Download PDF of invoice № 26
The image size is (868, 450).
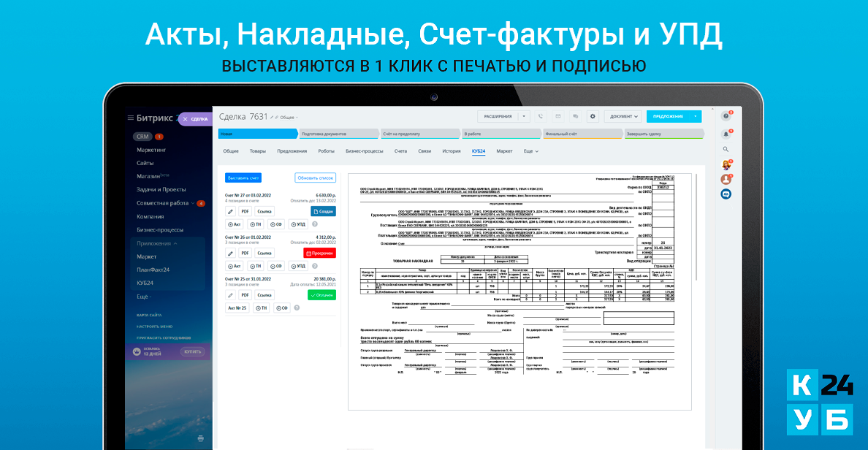(245, 253)
